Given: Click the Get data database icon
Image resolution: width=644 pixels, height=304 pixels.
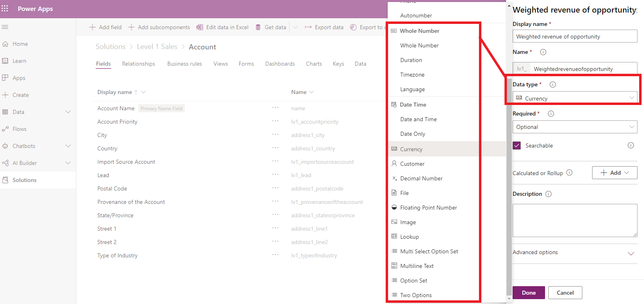Looking at the screenshot, I should pos(258,27).
